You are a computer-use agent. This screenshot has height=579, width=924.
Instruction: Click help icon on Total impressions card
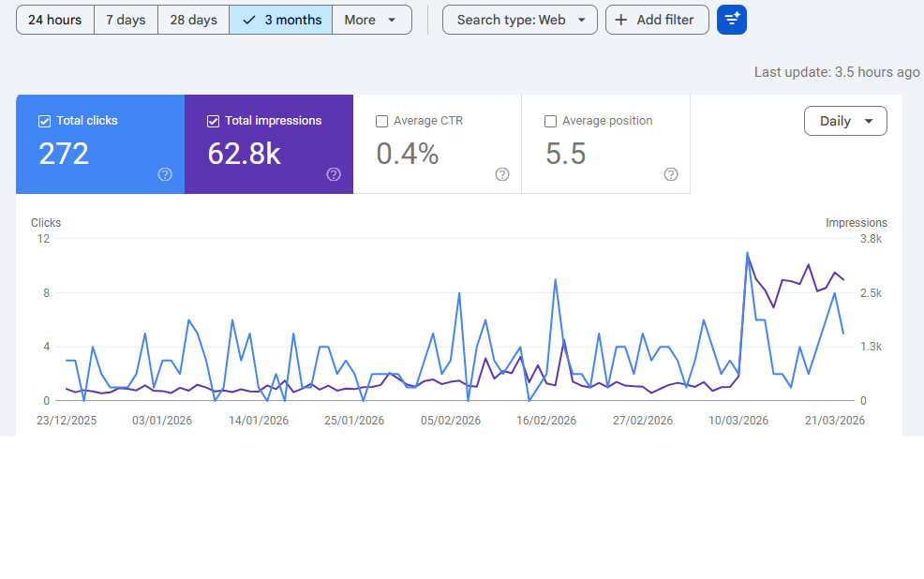point(334,174)
